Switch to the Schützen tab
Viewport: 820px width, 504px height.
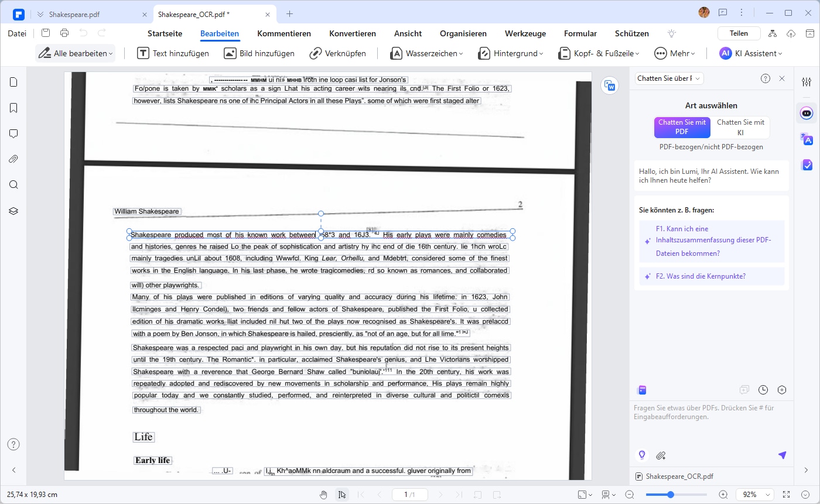(x=632, y=33)
